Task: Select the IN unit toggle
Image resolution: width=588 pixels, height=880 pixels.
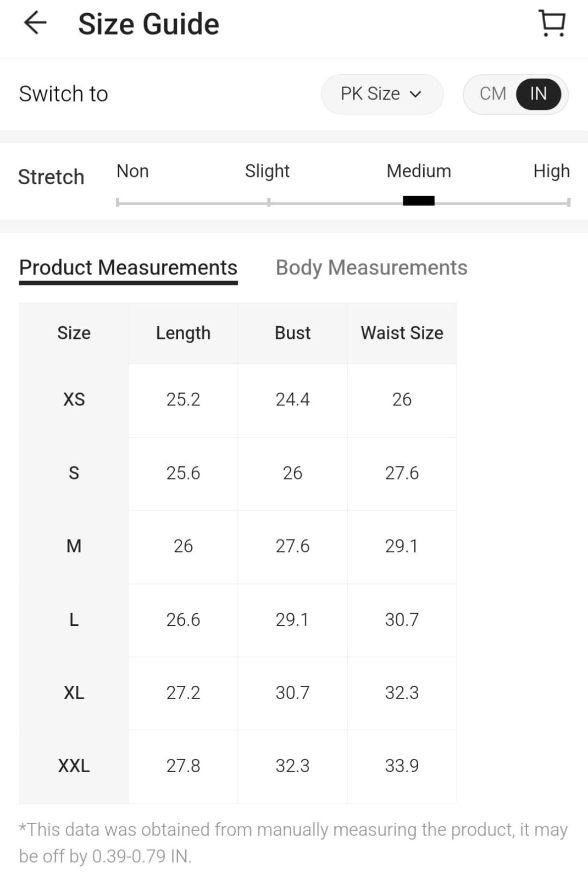Action: coord(539,94)
